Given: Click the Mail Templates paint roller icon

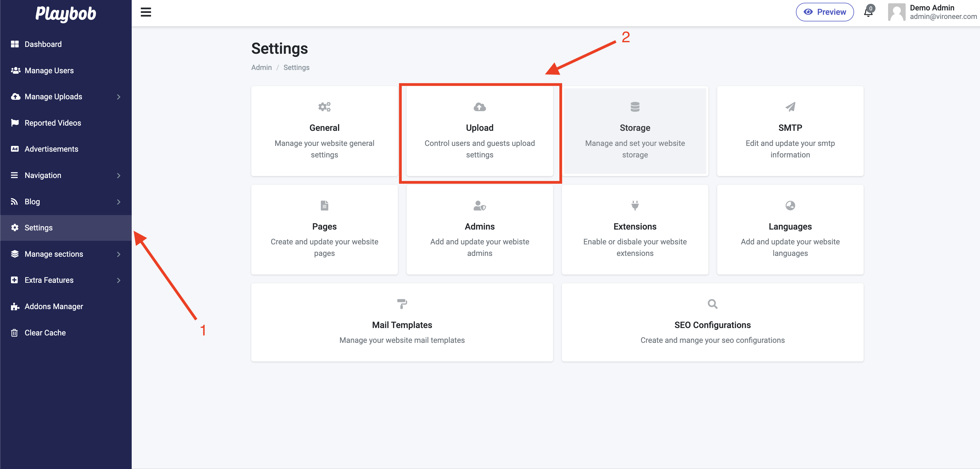Looking at the screenshot, I should [x=402, y=304].
